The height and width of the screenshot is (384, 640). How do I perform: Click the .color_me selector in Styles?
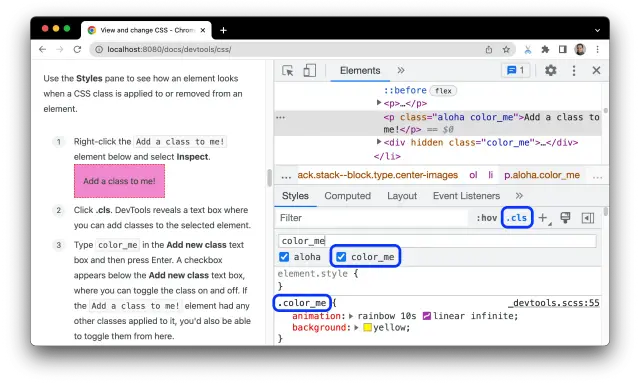(x=302, y=303)
